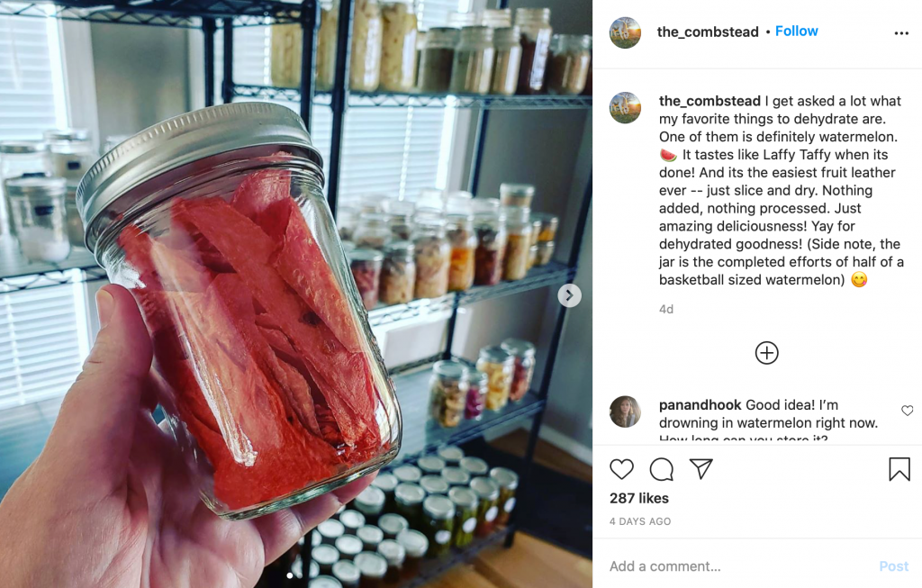Like panandhook's comment with small heart
Viewport: 922px width, 588px height.
(x=908, y=411)
